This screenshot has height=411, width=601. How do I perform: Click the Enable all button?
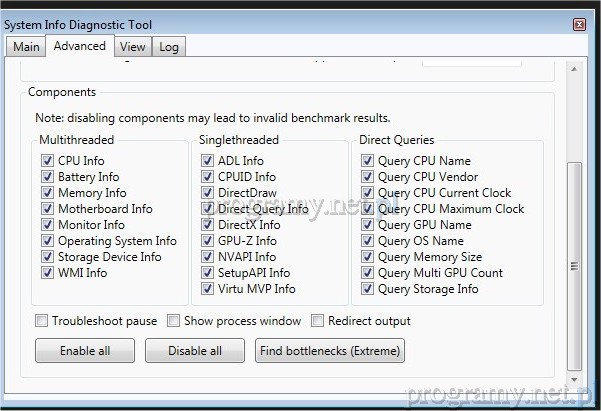click(x=85, y=350)
